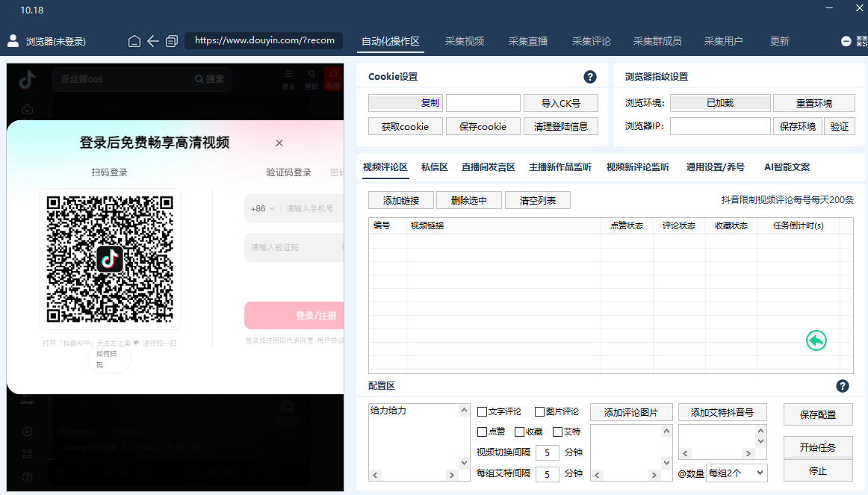
Task: Click the 添加艾特抖音号 button
Action: [722, 413]
